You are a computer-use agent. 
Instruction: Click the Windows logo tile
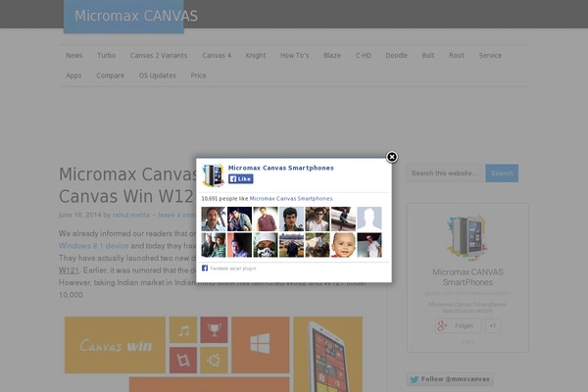pyautogui.click(x=261, y=345)
